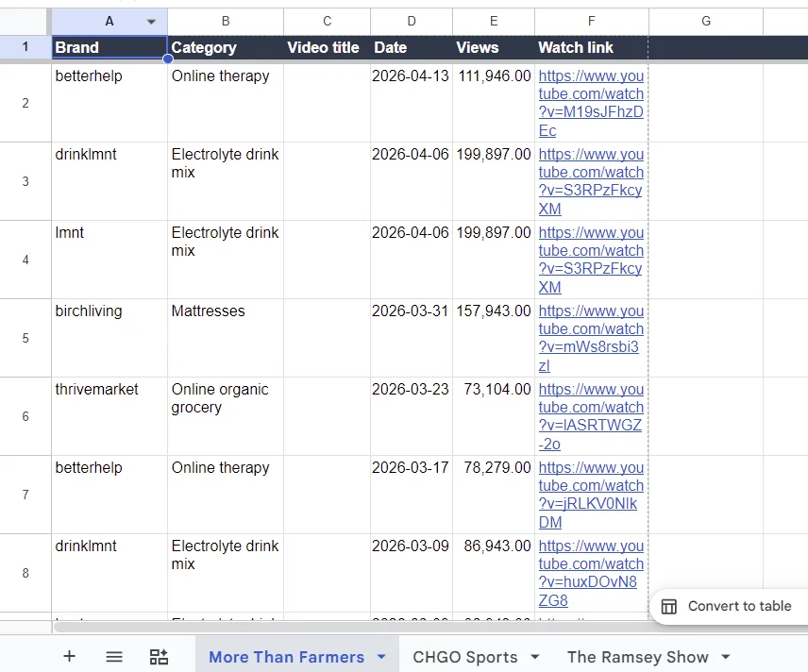Click the Convert to table button
Screen dimensions: 808x672
tap(729, 607)
